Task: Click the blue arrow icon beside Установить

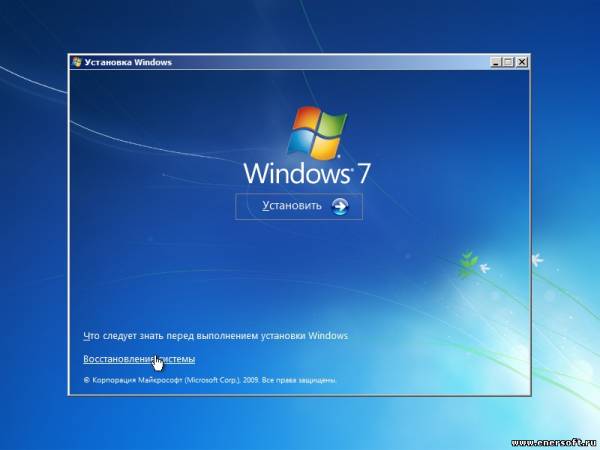Action: 340,206
